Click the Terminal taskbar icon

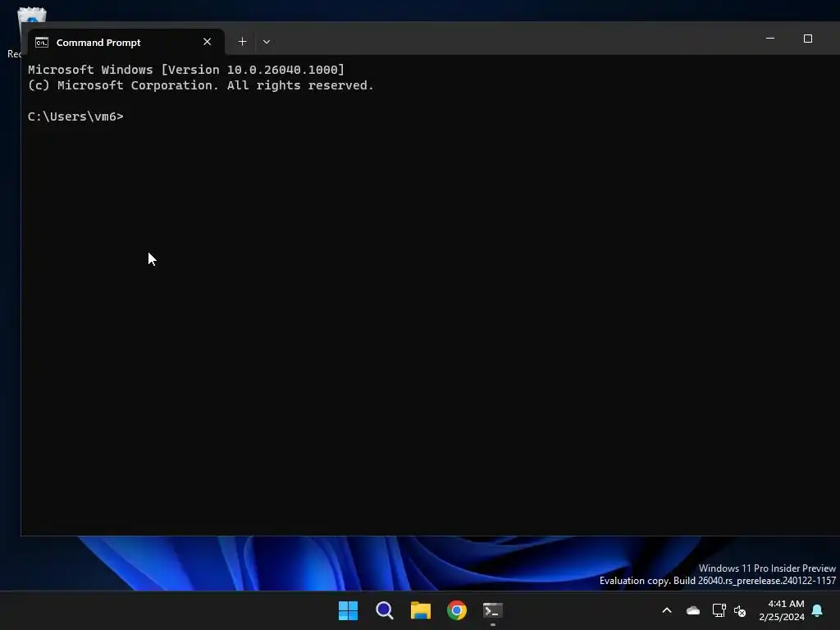click(x=493, y=610)
